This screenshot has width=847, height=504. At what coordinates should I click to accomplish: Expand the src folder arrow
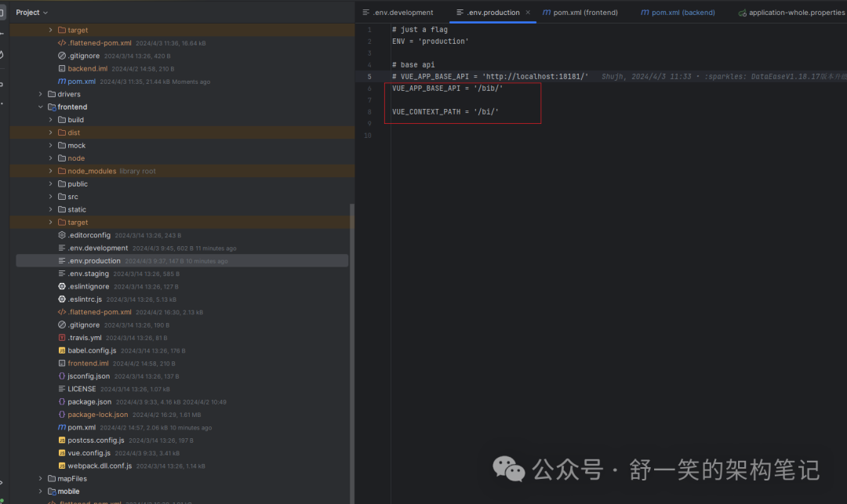click(51, 197)
